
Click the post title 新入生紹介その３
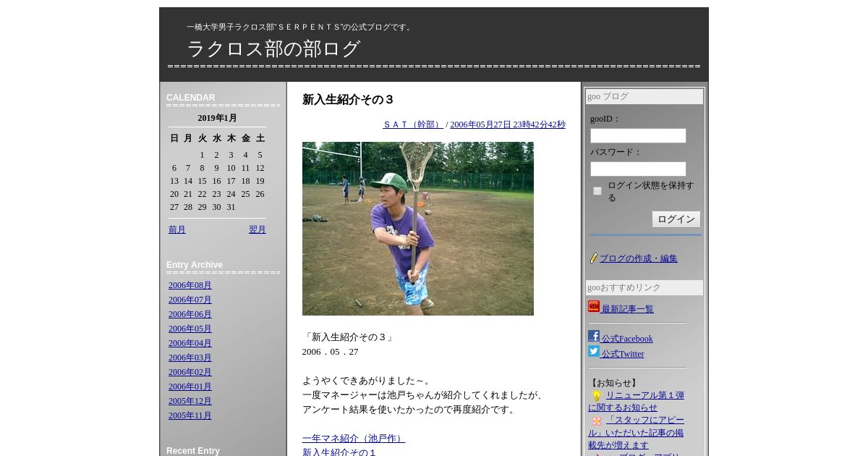349,100
